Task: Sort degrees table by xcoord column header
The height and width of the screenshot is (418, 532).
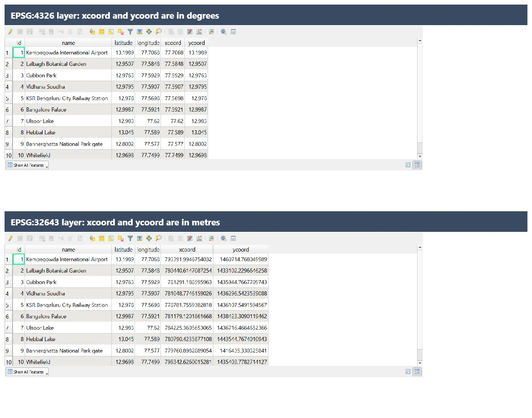Action: [173, 43]
